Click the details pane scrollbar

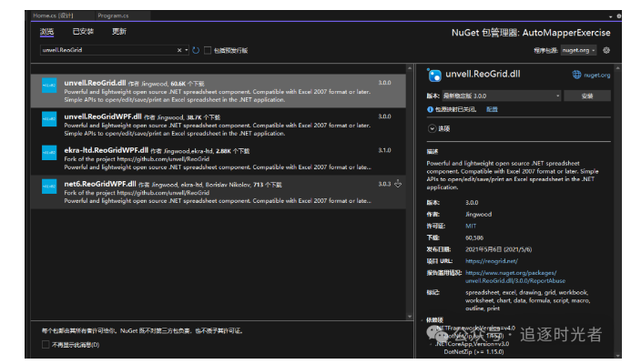[x=618, y=211]
